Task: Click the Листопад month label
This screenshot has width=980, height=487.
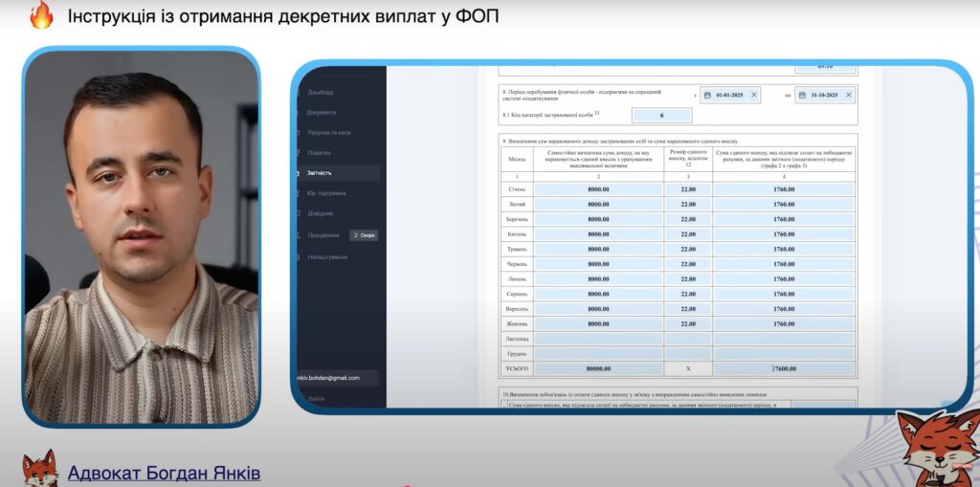Action: tap(517, 339)
